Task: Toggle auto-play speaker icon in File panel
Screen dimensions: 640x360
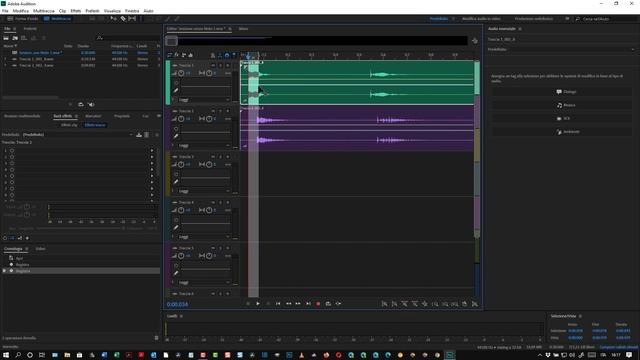Action: pos(91,104)
